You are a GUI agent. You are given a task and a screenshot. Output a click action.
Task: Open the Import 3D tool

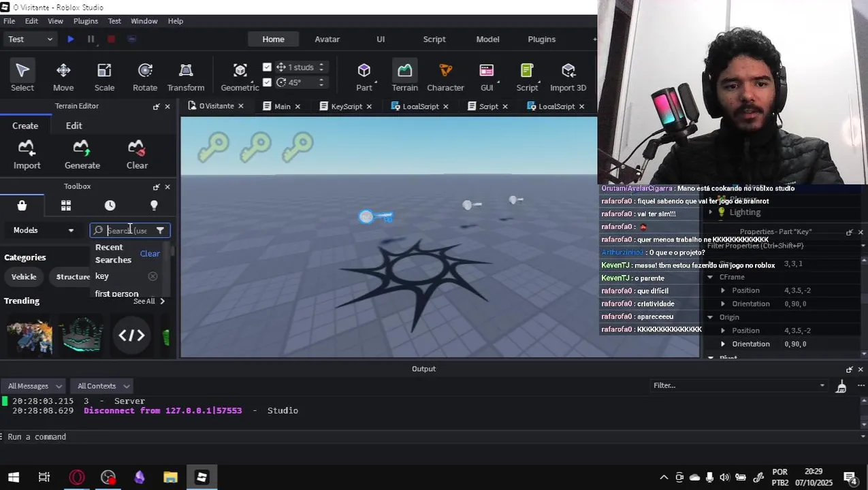(568, 76)
